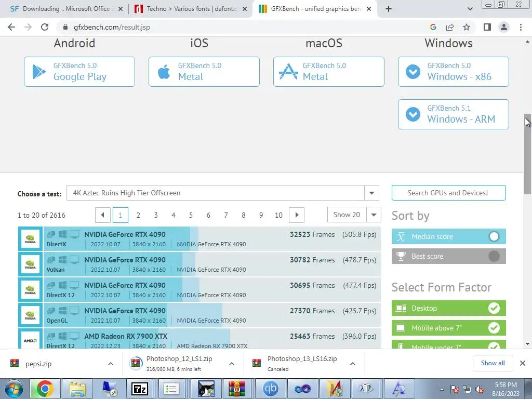Click the Apple logo icon
Image resolution: width=532 pixels, height=399 pixels.
click(164, 72)
